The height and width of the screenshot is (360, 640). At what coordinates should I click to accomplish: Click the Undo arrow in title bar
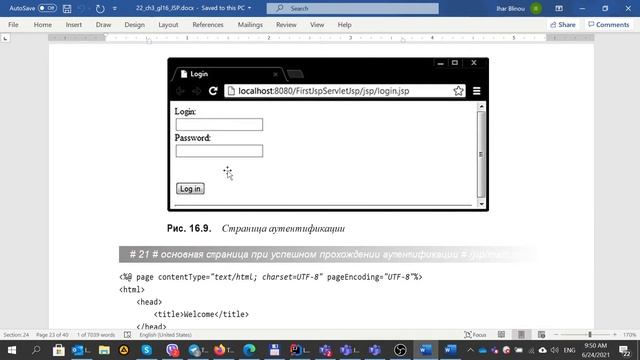tap(81, 8)
